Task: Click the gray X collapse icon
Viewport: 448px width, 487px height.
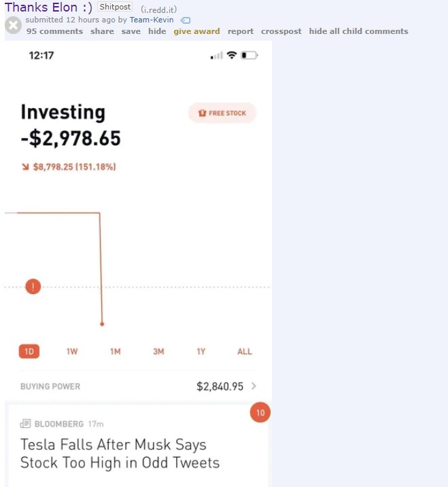Action: [x=13, y=25]
